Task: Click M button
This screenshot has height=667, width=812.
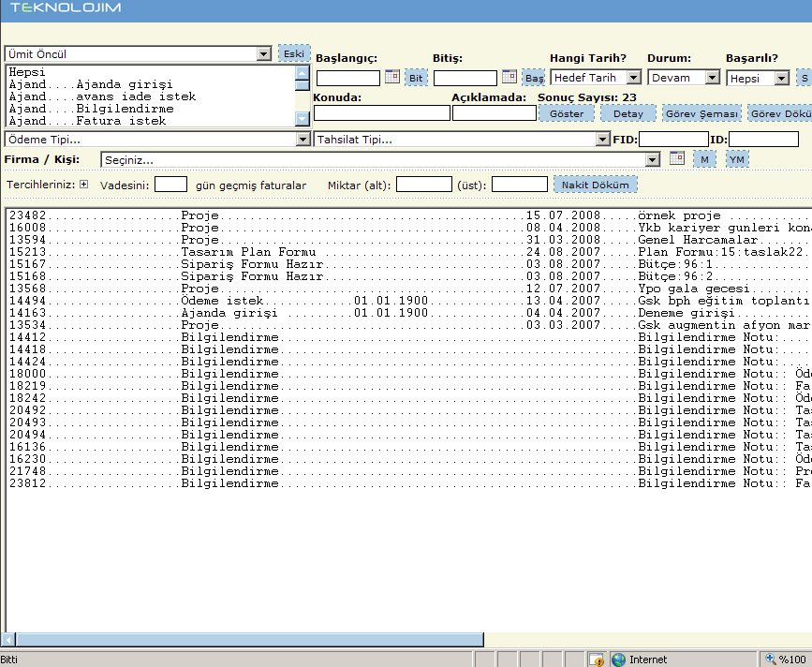Action: [x=705, y=159]
